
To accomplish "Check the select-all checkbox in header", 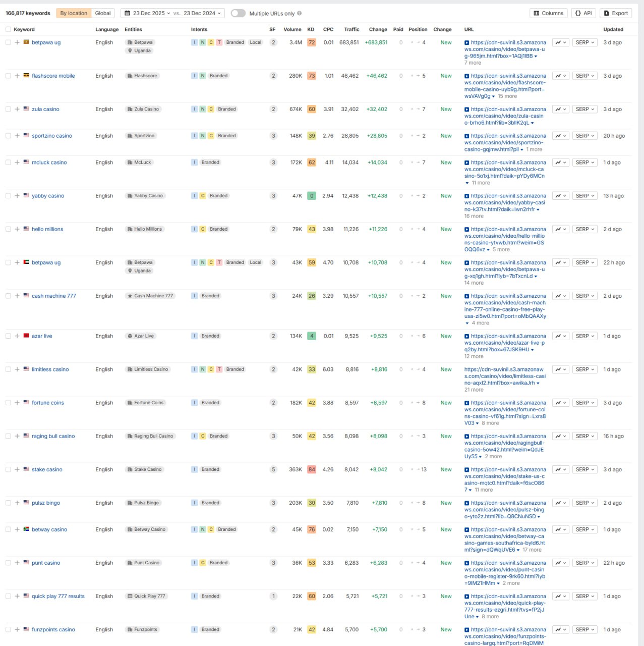I will coord(8,29).
